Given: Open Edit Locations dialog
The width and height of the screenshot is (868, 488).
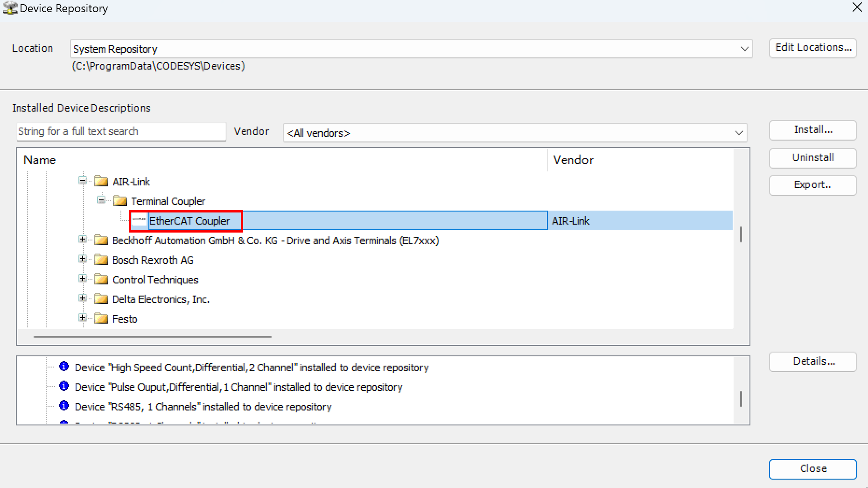Looking at the screenshot, I should point(812,48).
